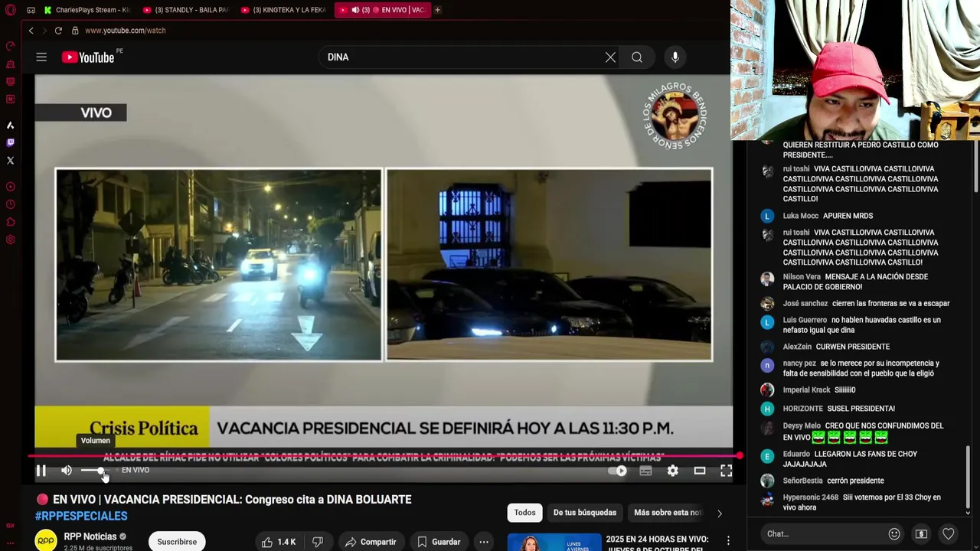
Task: Show more filter chips with the right chevron
Action: (x=719, y=513)
